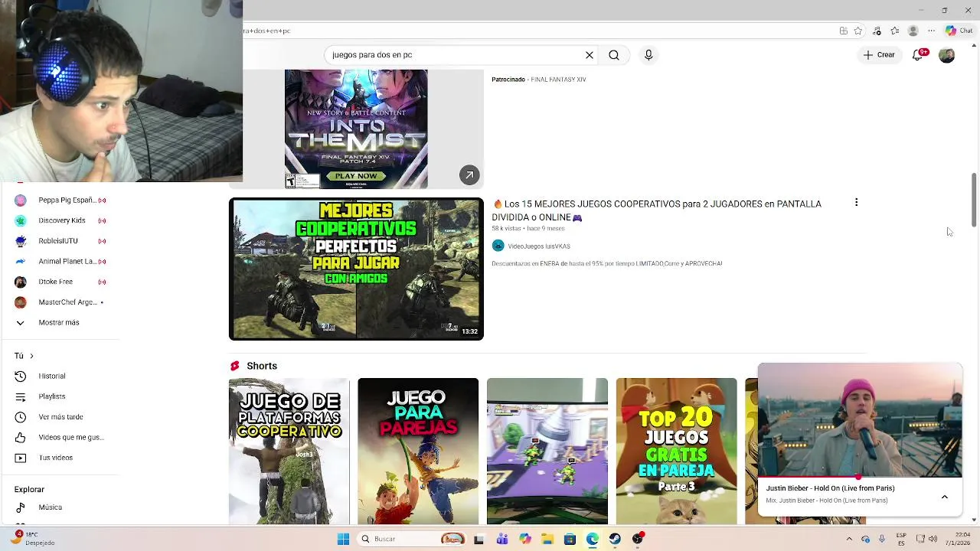Click the Final Fantasy XIV ad image

click(x=356, y=129)
